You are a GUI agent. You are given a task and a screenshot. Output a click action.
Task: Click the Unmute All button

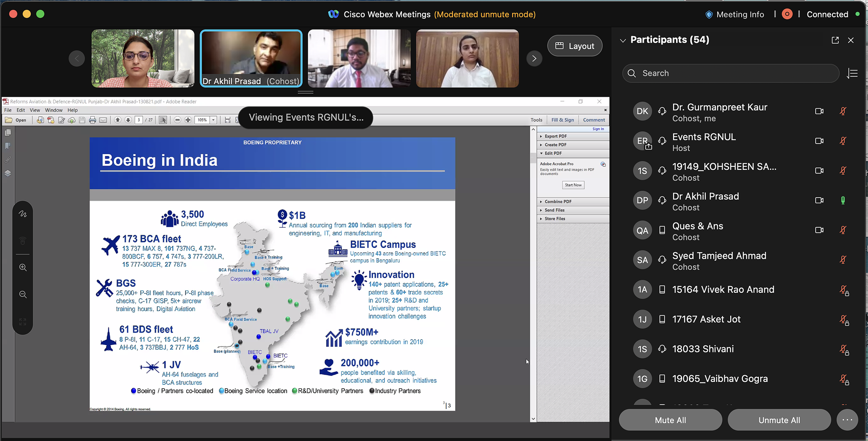pyautogui.click(x=779, y=420)
